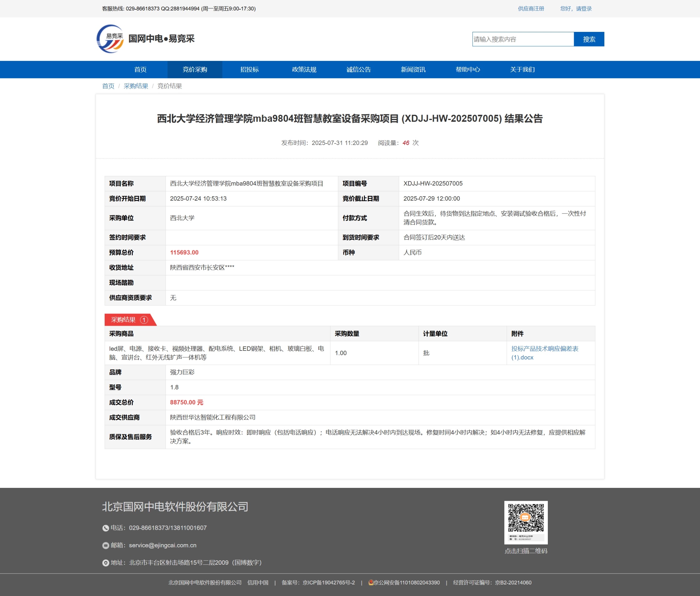Open the 政策法规 section
The height and width of the screenshot is (596, 700).
pyautogui.click(x=304, y=70)
